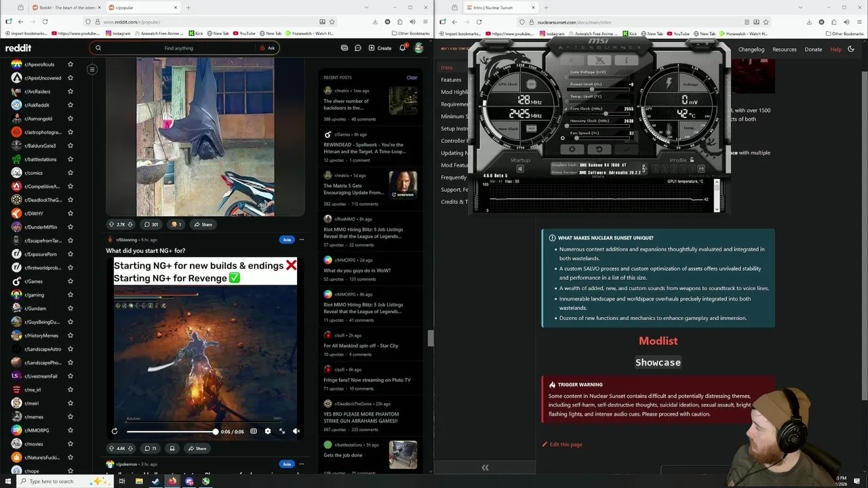Viewport: 868px width, 488px height.
Task: Unmute the Elden Ring video
Action: pyautogui.click(x=296, y=431)
